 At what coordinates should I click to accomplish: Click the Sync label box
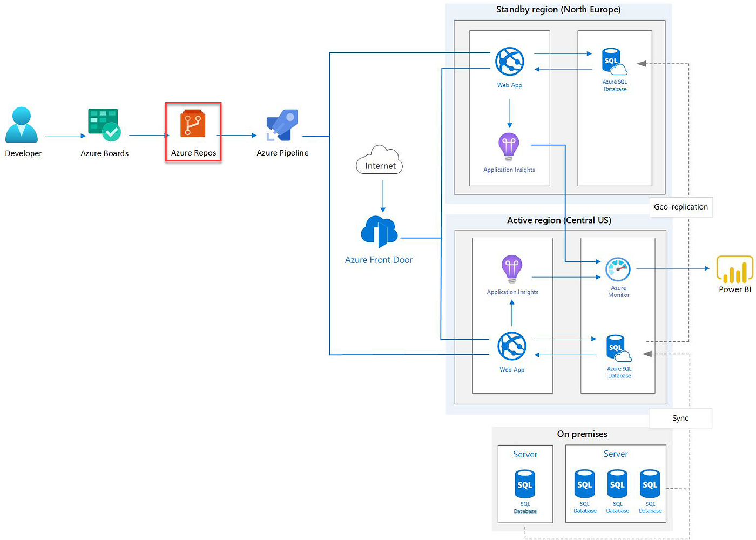[680, 418]
